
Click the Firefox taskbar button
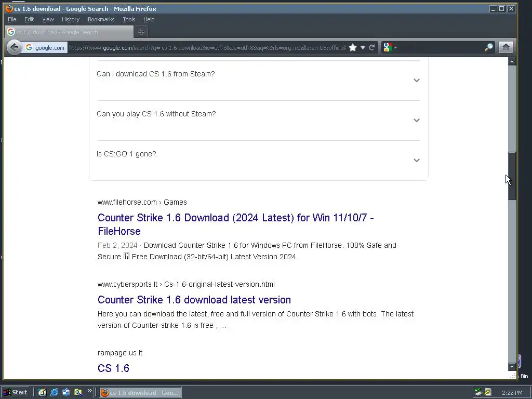coord(140,393)
